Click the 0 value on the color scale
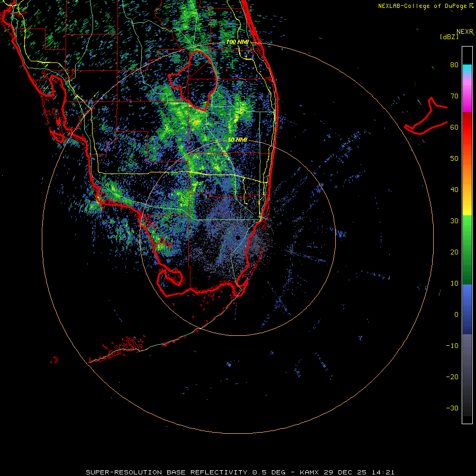Screen dimensions: 476x476 click(456, 315)
